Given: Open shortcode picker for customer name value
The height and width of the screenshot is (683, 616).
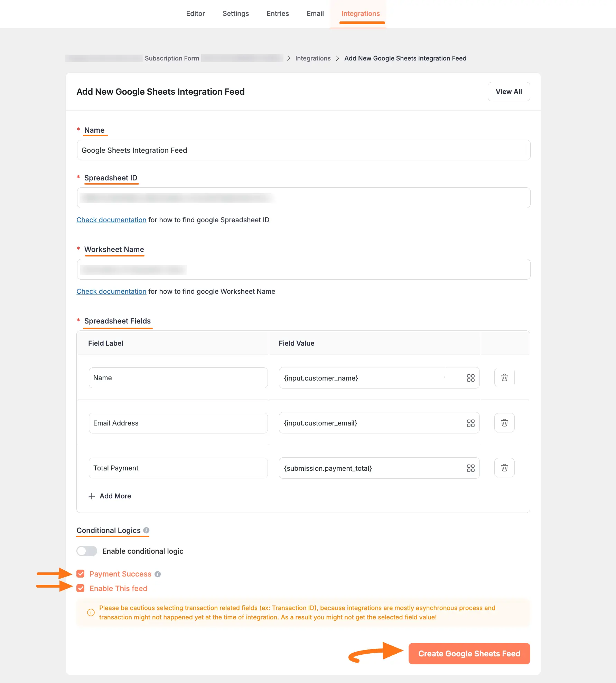Looking at the screenshot, I should point(470,378).
